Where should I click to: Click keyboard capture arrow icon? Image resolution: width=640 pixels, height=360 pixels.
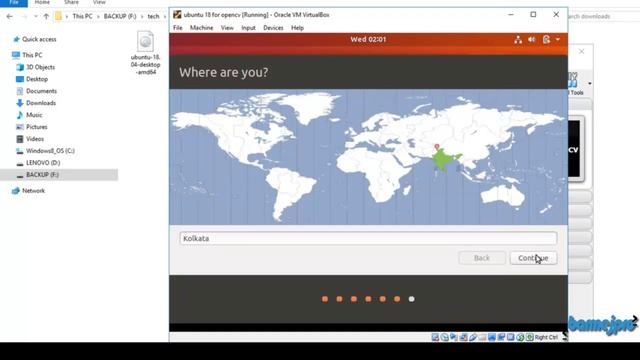[529, 337]
